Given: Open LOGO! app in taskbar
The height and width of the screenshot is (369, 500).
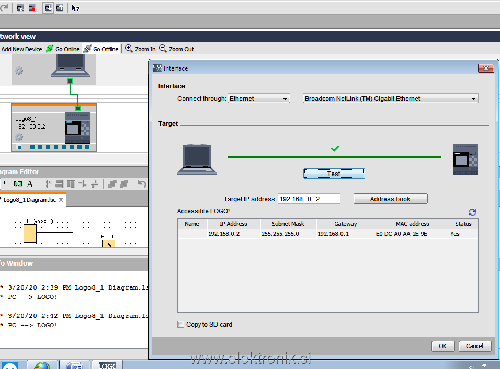Looking at the screenshot, I should pos(108,365).
